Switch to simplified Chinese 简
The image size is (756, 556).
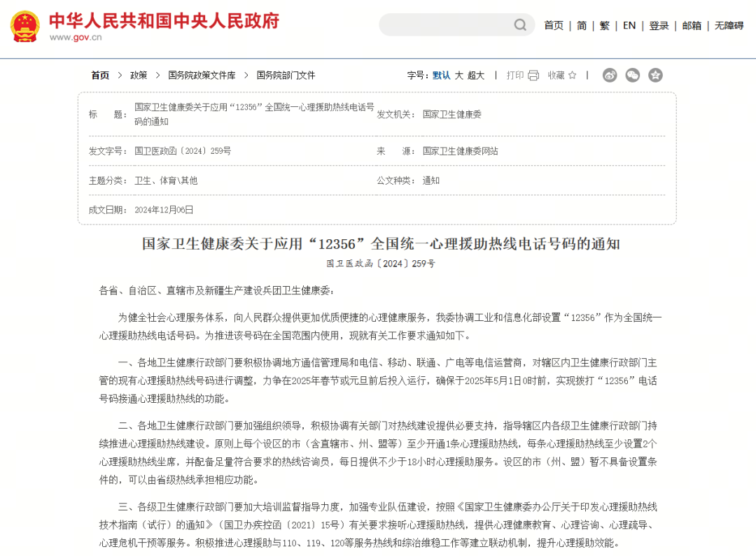[582, 26]
